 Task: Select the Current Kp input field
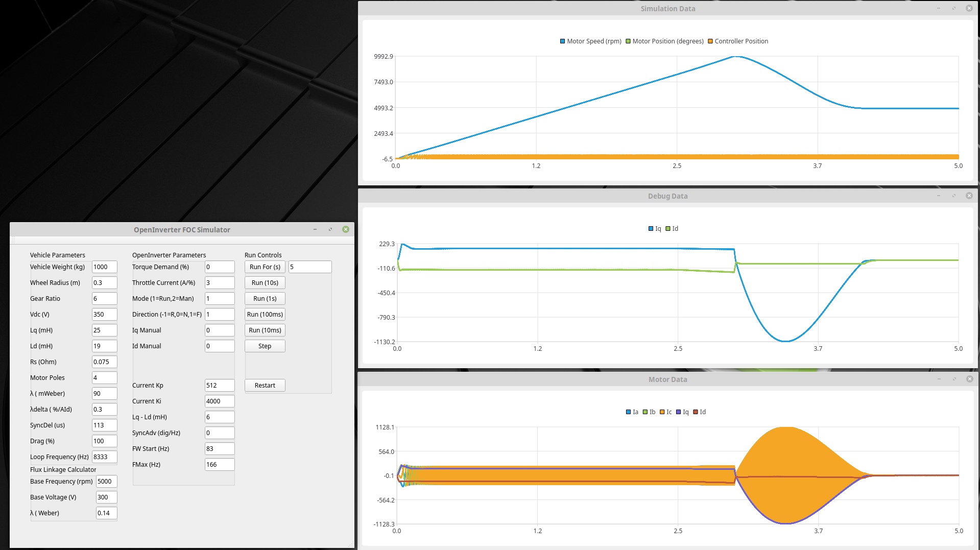(219, 386)
